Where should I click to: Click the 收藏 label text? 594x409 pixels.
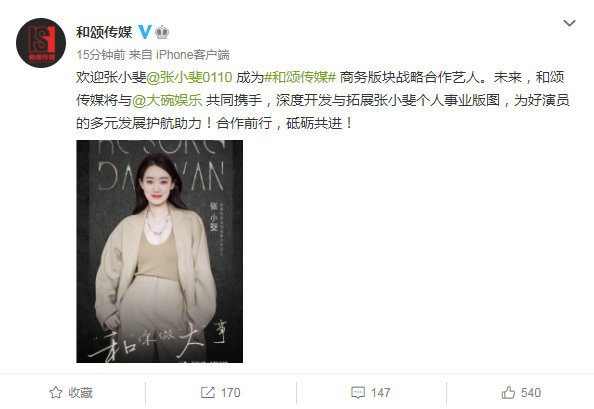pyautogui.click(x=80, y=393)
